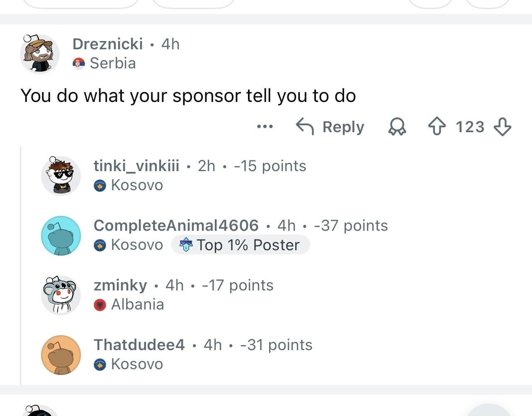Downvote Dreznicki's comment
532x416 pixels.
[503, 126]
